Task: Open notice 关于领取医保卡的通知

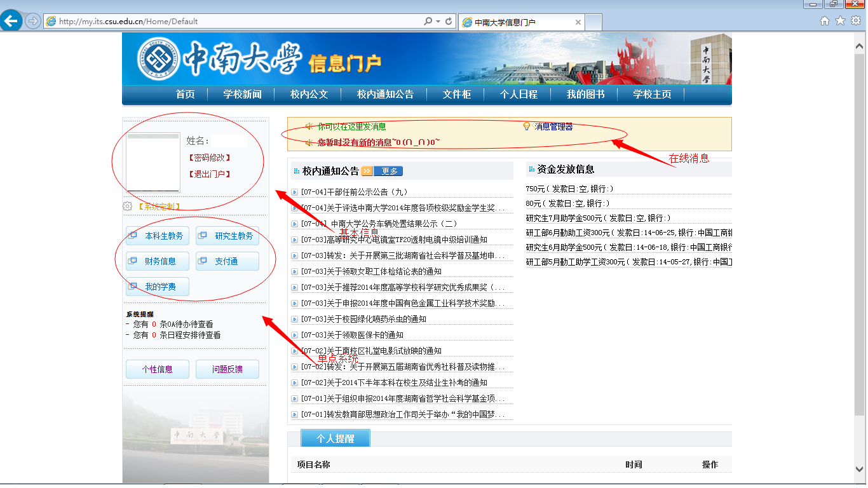Action: (352, 335)
